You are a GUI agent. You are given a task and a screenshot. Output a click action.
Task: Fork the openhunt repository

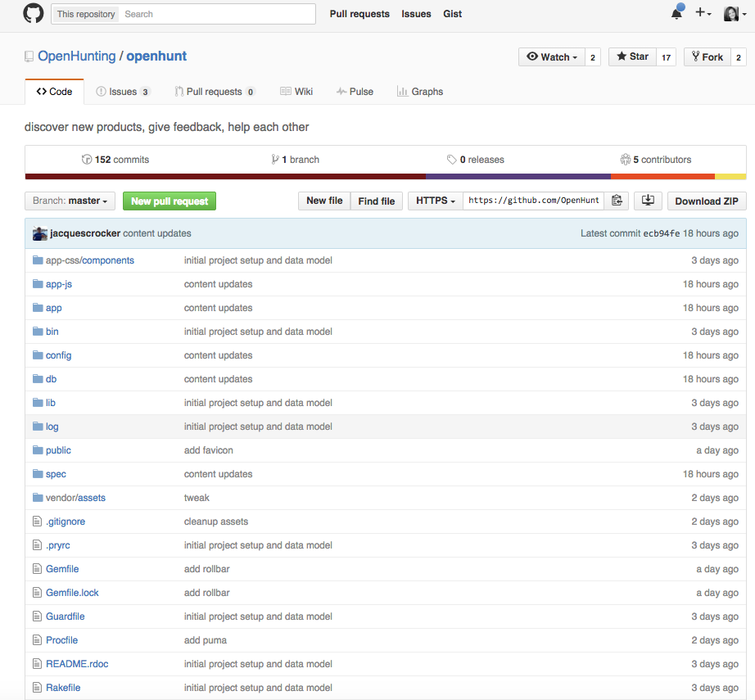[708, 56]
